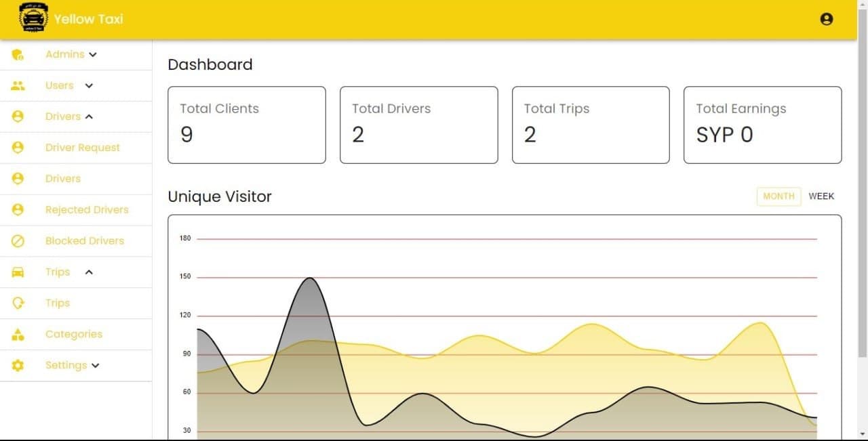Click the 90 axis label on chart

(187, 354)
